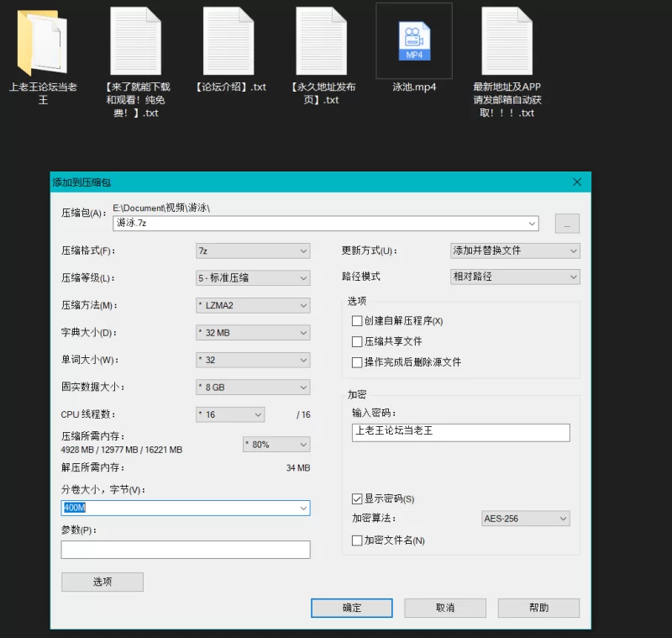Select the 【论坛介绍】.txt file icon
This screenshot has width=672, height=638.
pyautogui.click(x=228, y=42)
